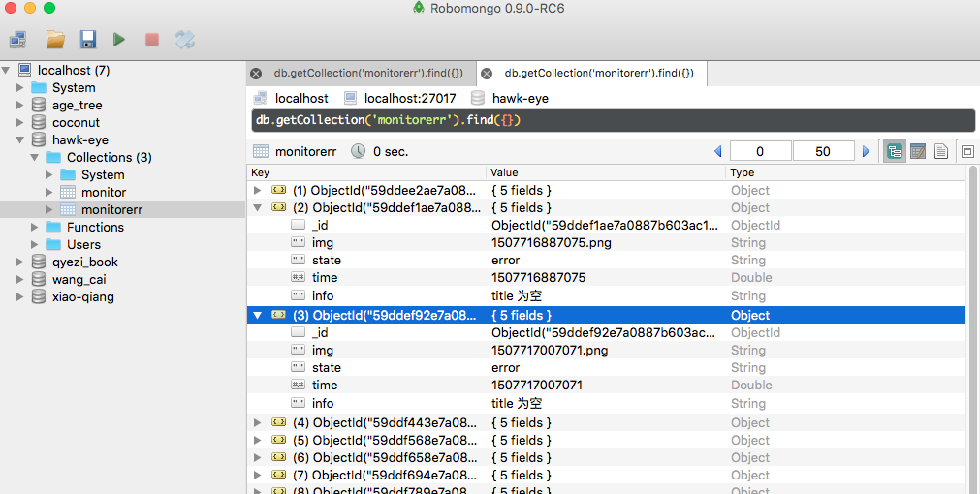The width and height of the screenshot is (980, 494).
Task: Switch results to table view mode
Action: tap(918, 151)
